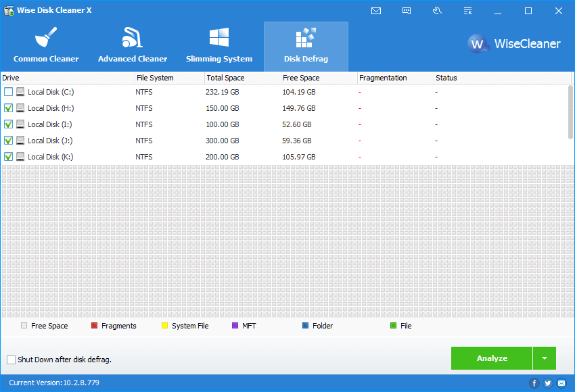Expand the Analyze button dropdown arrow
This screenshot has height=392, width=575.
(x=545, y=358)
